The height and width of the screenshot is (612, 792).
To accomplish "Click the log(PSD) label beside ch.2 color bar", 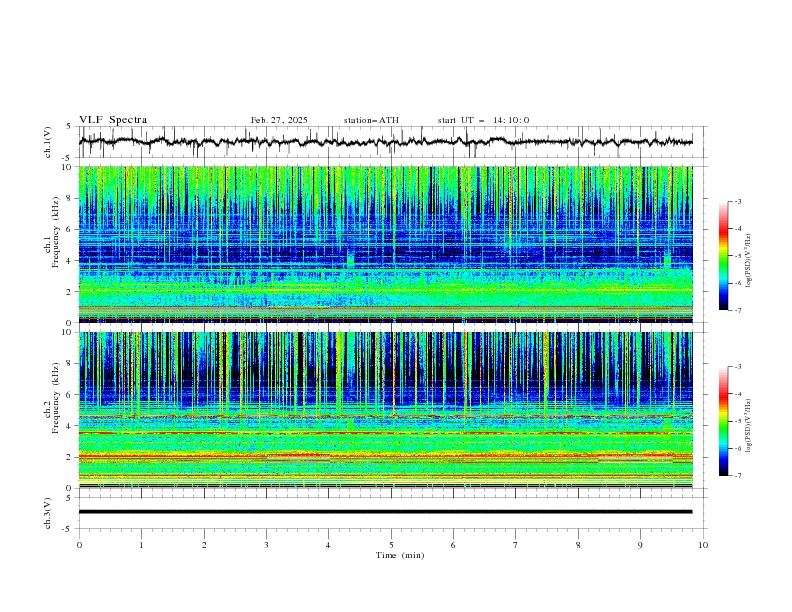I will [x=749, y=426].
